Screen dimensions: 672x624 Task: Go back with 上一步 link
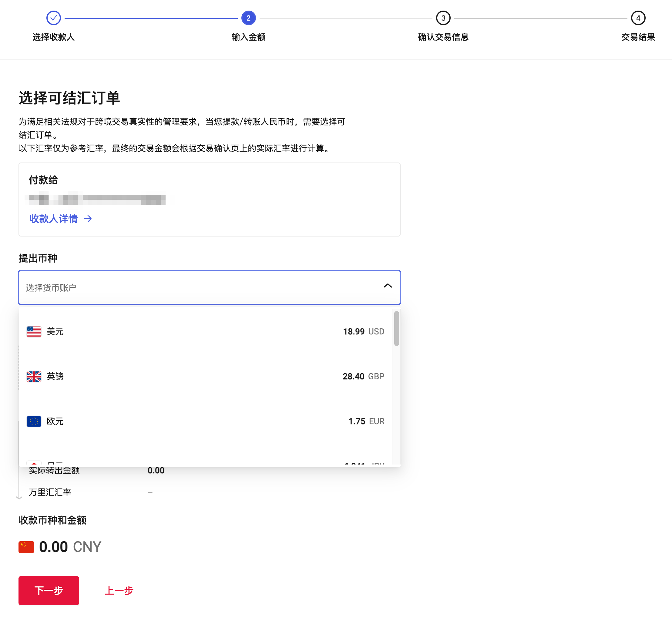[x=119, y=591]
